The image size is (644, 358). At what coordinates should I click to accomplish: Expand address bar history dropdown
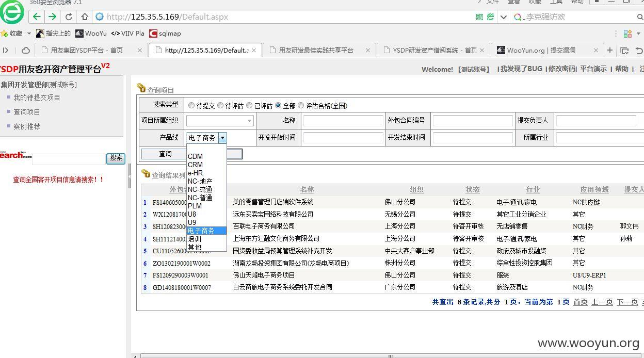click(504, 17)
